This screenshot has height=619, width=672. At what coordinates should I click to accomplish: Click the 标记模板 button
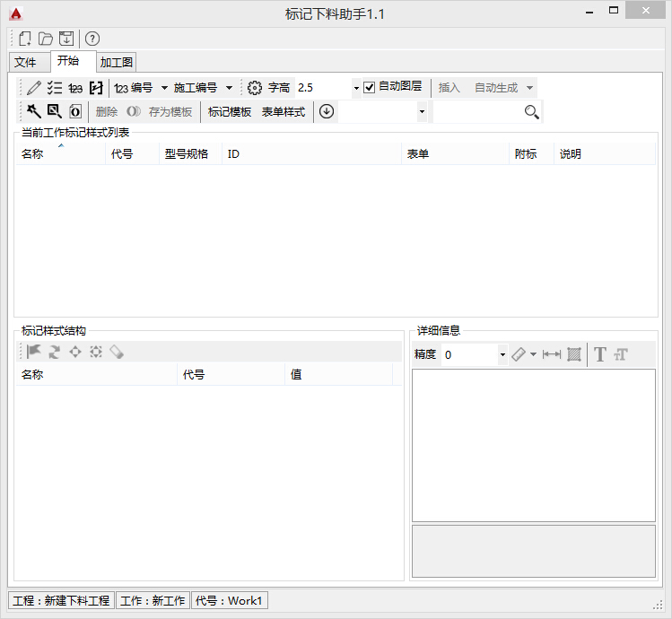pyautogui.click(x=230, y=111)
